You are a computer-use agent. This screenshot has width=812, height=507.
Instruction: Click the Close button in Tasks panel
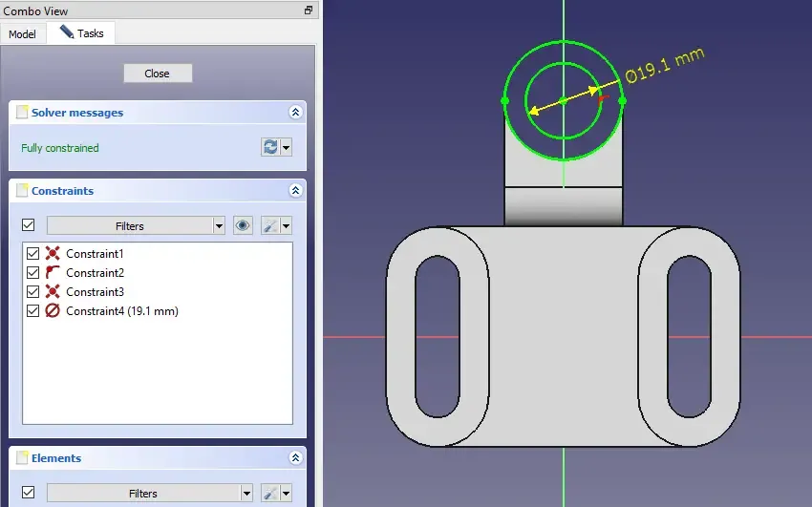coord(158,74)
